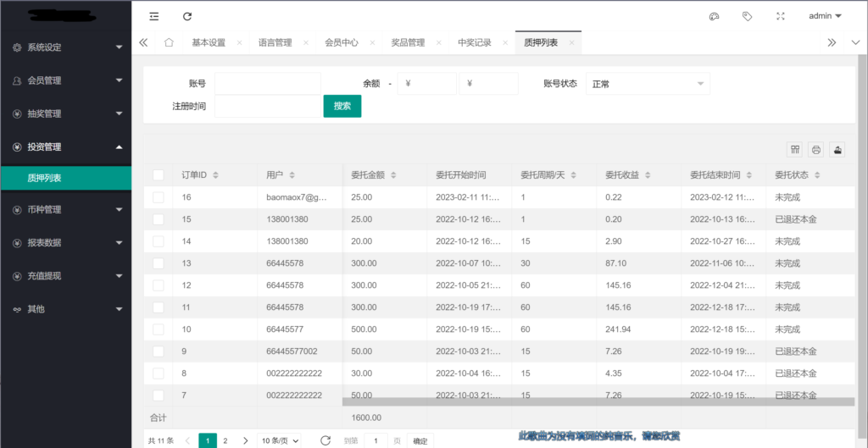868x448 pixels.
Task: Click the tag icon in the header
Action: pos(747,16)
